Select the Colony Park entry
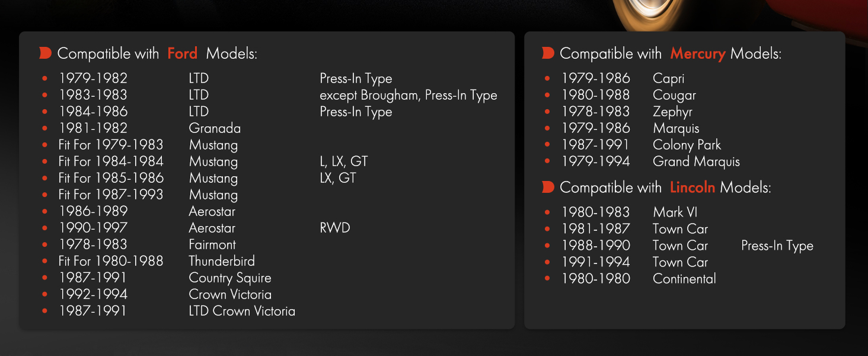 point(633,145)
